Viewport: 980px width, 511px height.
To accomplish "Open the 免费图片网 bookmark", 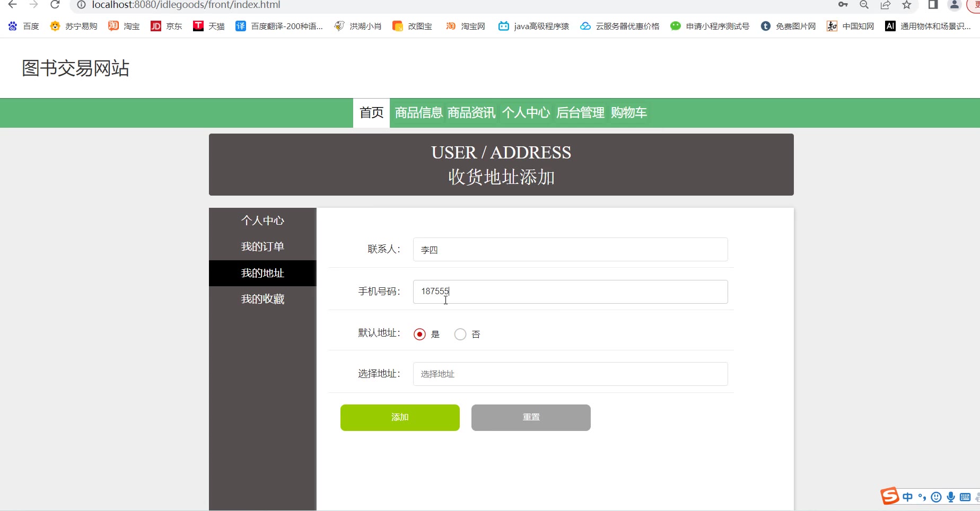I will [x=788, y=26].
